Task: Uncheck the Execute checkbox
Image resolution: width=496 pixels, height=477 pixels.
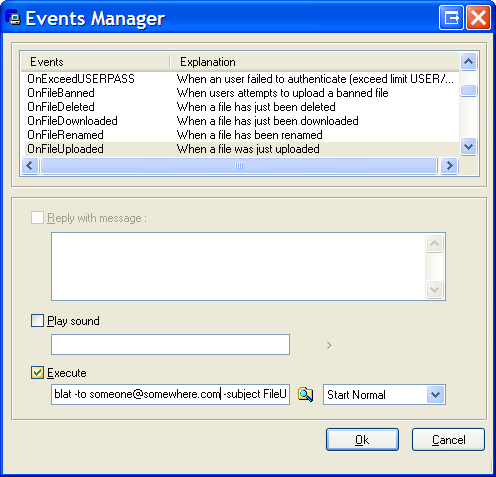Action: [37, 373]
